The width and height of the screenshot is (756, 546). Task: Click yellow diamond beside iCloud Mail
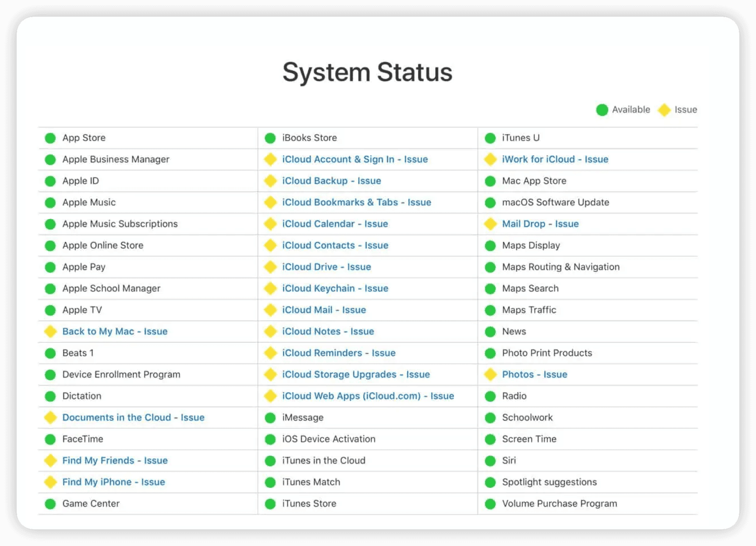tap(270, 310)
